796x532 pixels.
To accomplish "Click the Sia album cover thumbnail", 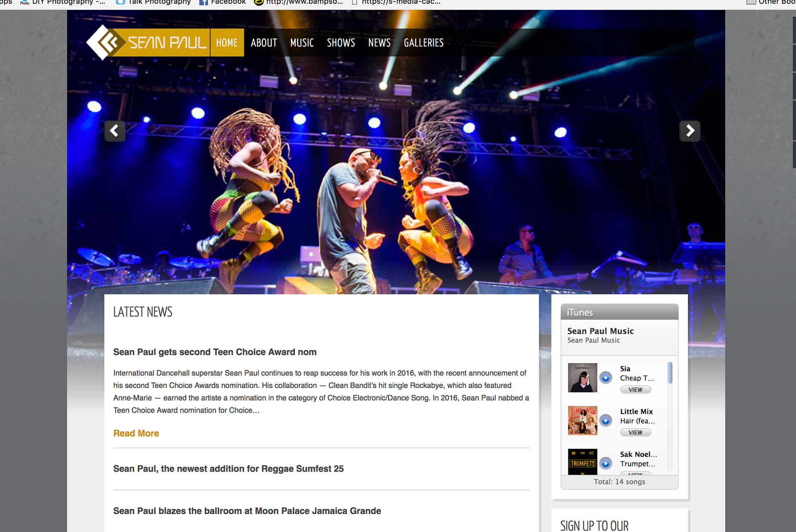I will (582, 378).
